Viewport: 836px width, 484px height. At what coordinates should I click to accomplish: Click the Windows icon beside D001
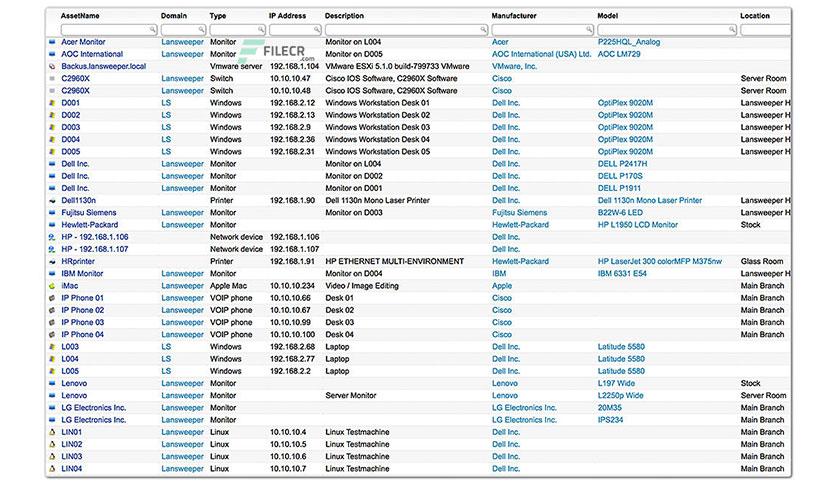tap(52, 103)
